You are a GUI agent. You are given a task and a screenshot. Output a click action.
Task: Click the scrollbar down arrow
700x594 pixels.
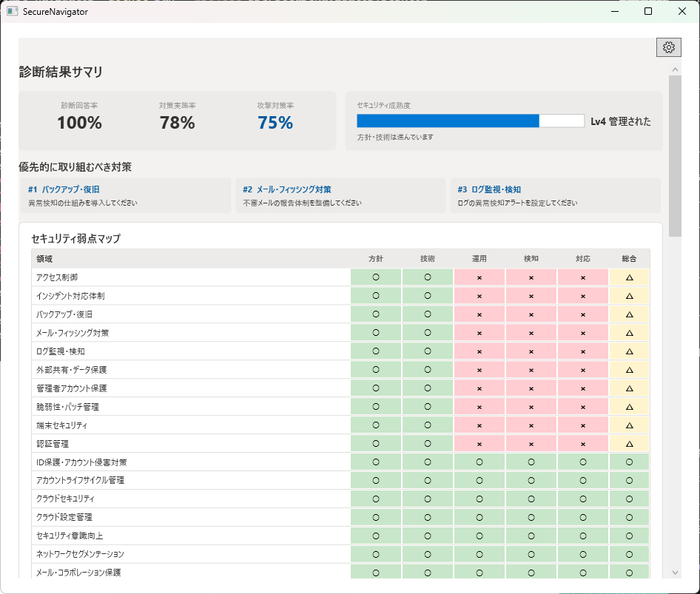pyautogui.click(x=674, y=572)
